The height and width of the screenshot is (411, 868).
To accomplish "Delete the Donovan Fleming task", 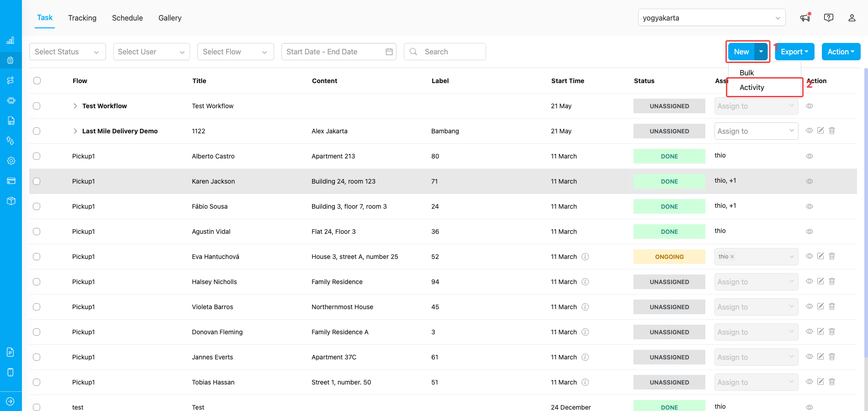I will (832, 332).
